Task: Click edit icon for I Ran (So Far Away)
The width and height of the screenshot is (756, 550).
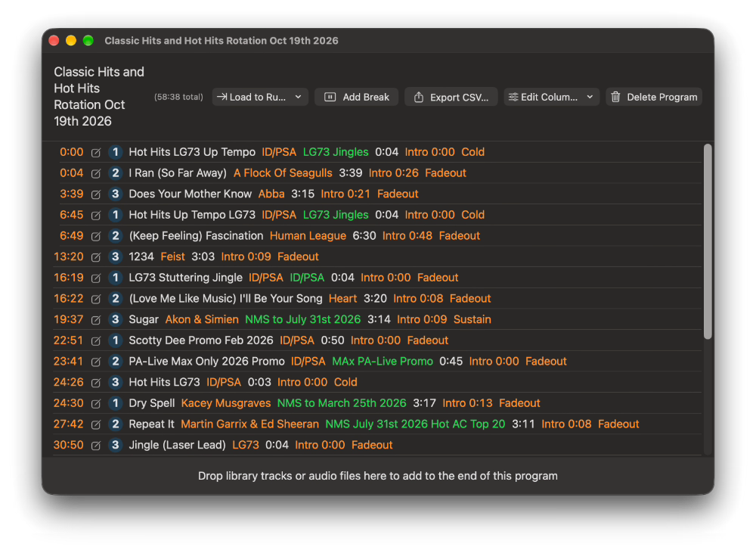Action: [96, 173]
